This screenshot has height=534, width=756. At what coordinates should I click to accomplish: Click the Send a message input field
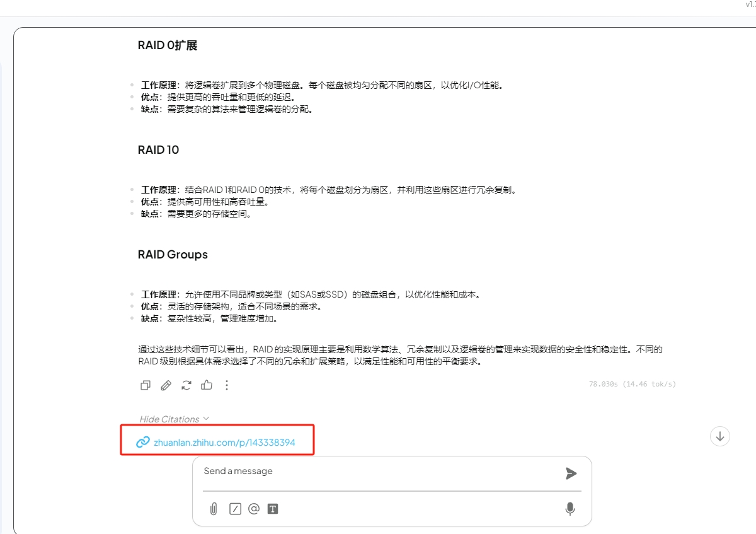point(378,472)
